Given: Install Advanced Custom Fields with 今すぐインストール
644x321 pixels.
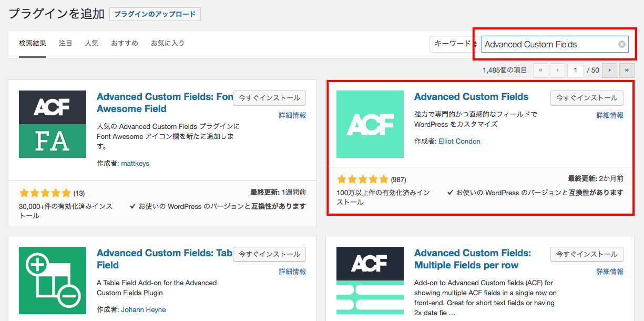Looking at the screenshot, I should 586,98.
